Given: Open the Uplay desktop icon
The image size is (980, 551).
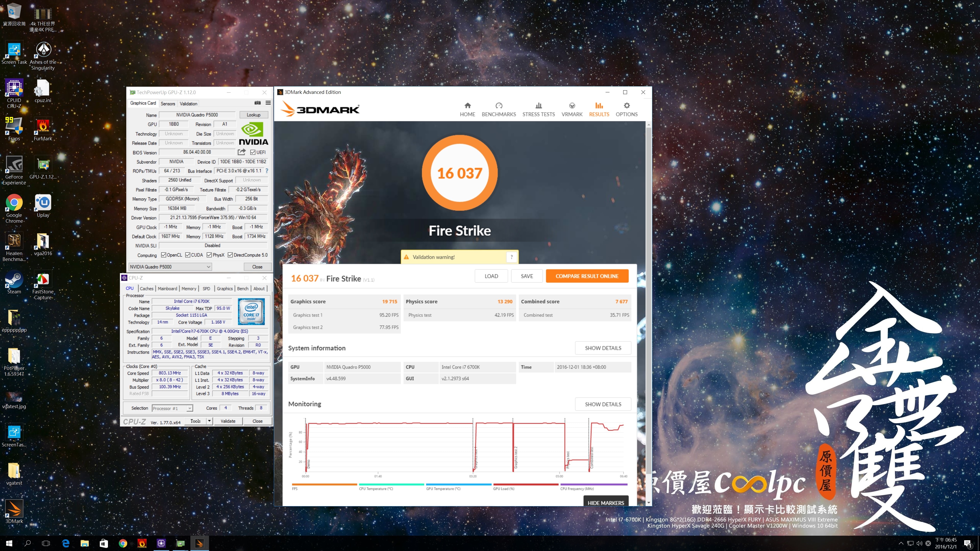Looking at the screenshot, I should click(43, 206).
